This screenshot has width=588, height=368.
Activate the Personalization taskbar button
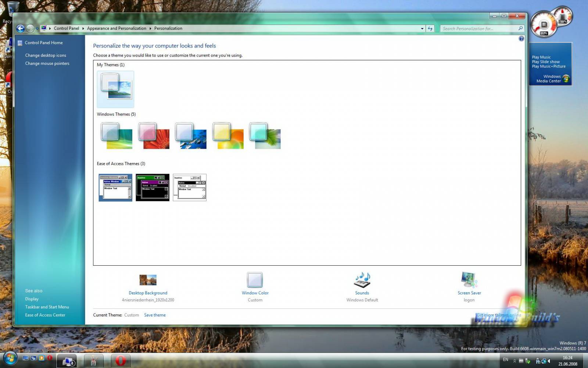coord(67,361)
